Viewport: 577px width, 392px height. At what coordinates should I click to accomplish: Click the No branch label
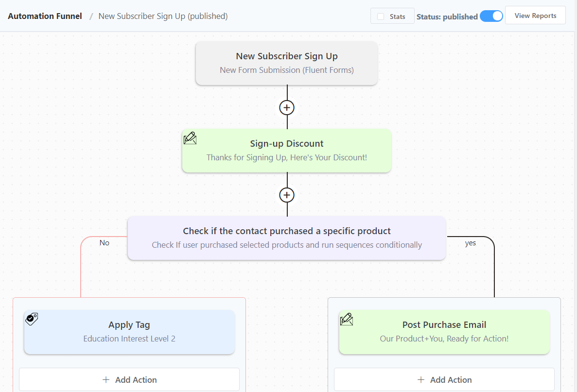pyautogui.click(x=104, y=242)
